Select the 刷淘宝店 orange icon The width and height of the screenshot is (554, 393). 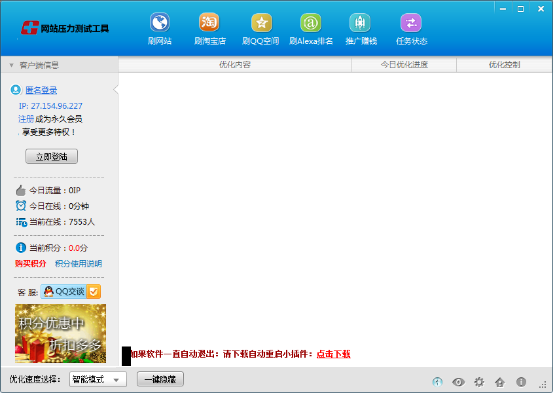pos(209,23)
